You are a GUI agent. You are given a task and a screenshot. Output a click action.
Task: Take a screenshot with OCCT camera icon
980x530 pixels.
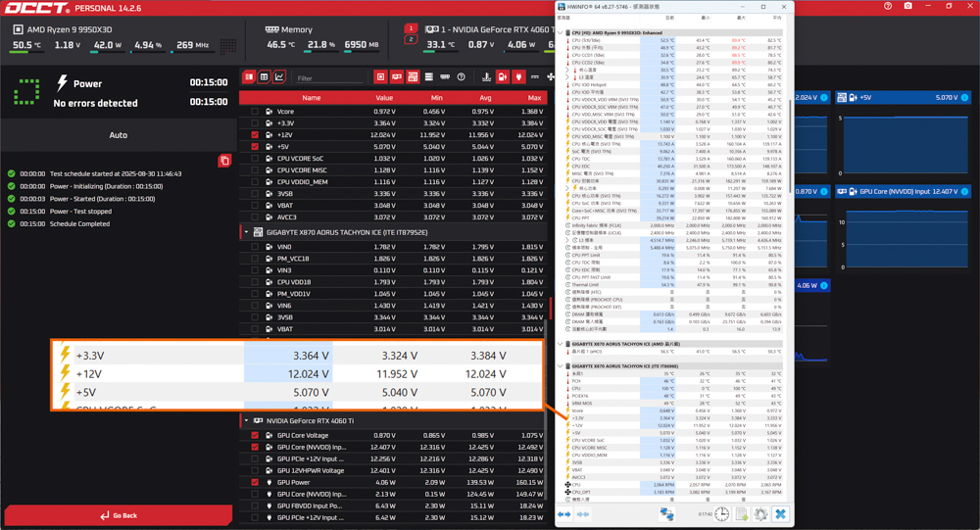(x=908, y=6)
